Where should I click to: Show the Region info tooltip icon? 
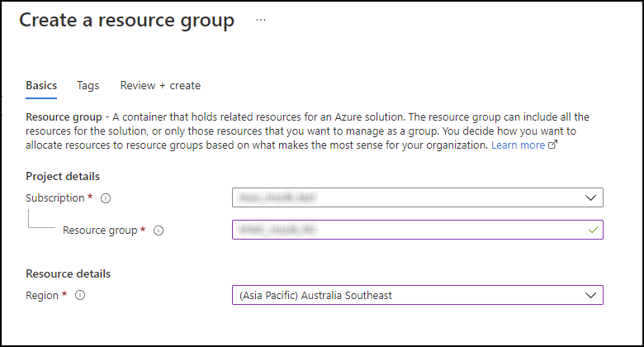[80, 295]
